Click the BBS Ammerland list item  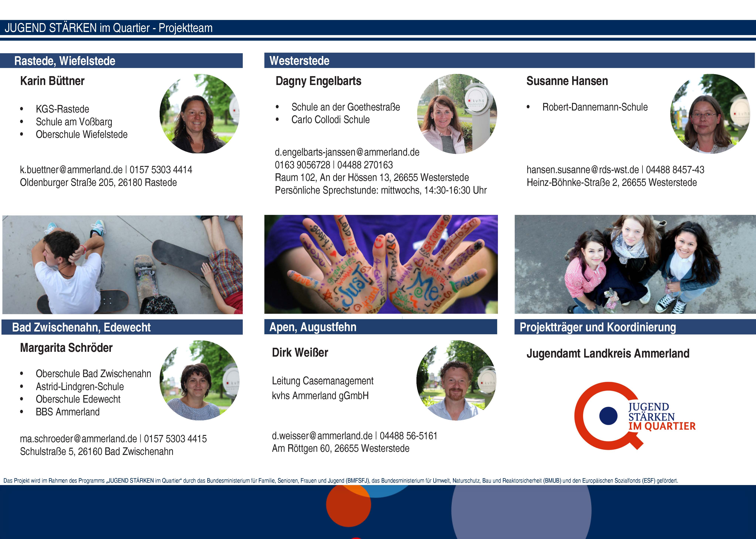pos(68,412)
